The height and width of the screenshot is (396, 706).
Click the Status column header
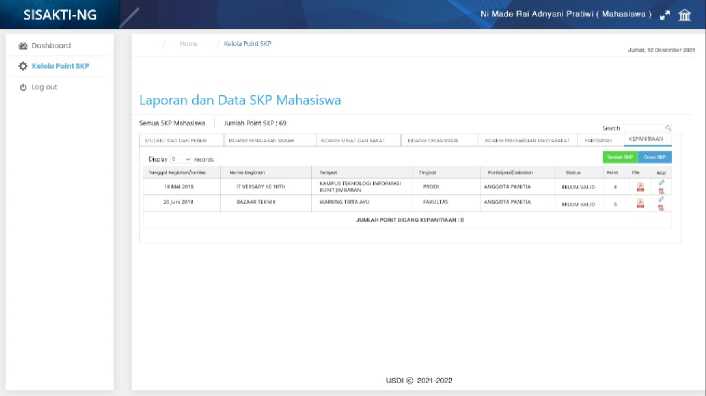pos(573,172)
